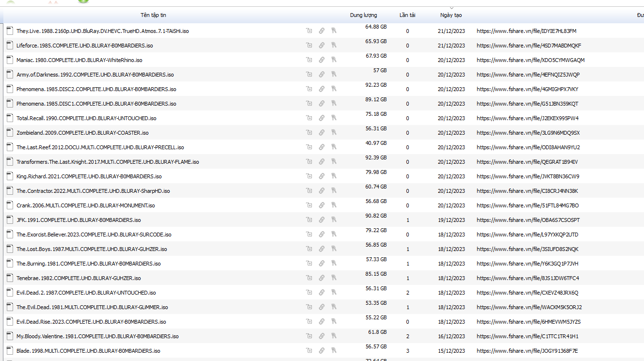Viewport: 644px width, 361px height.
Task: Click the folder icon in JFK.1991 row
Action: pos(309,220)
